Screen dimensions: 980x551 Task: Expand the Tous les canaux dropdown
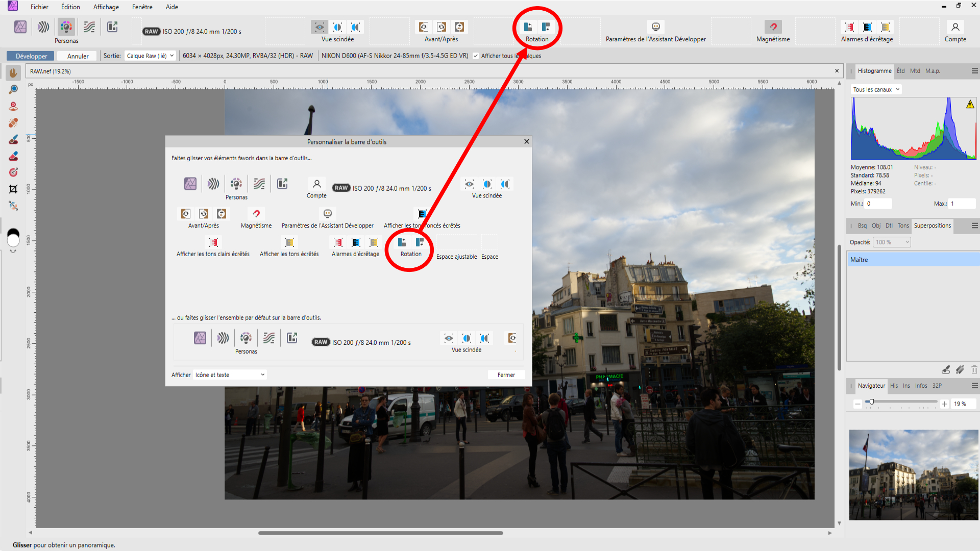[876, 89]
